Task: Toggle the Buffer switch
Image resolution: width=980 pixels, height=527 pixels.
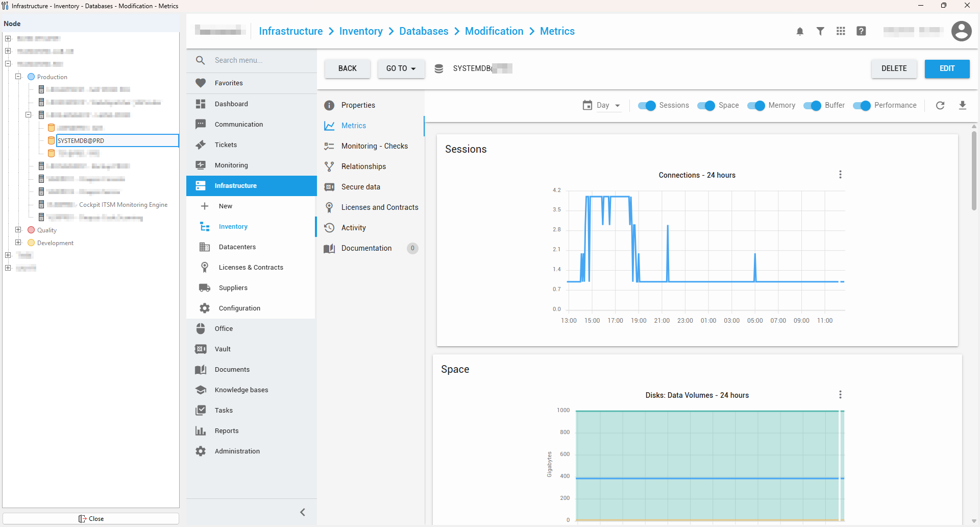Action: [812, 105]
